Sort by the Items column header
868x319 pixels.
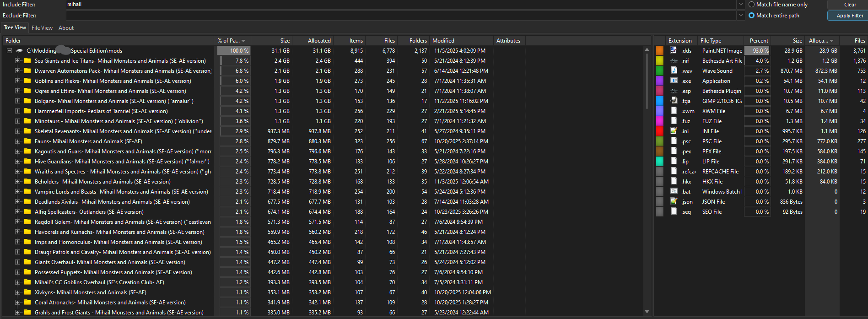pyautogui.click(x=350, y=41)
